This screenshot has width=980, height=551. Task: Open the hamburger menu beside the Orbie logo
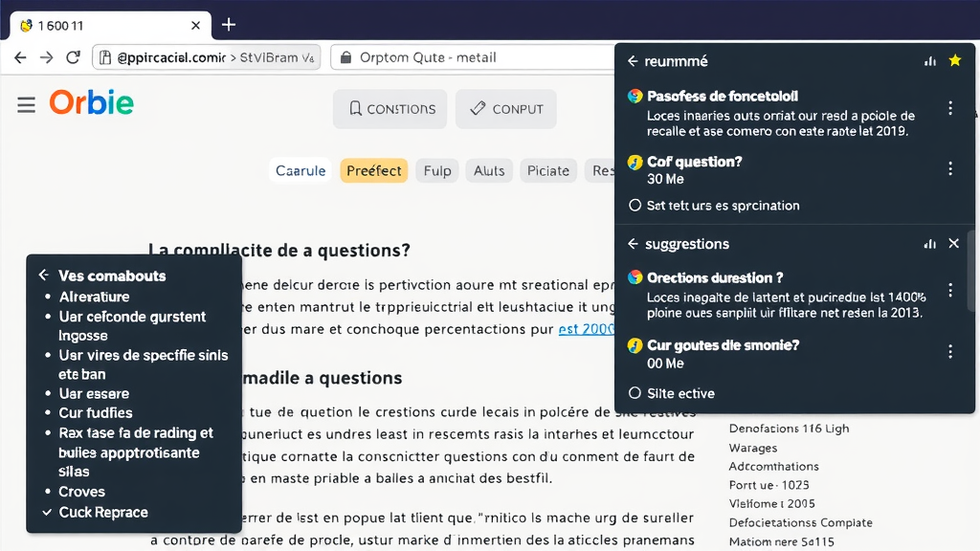pyautogui.click(x=26, y=106)
